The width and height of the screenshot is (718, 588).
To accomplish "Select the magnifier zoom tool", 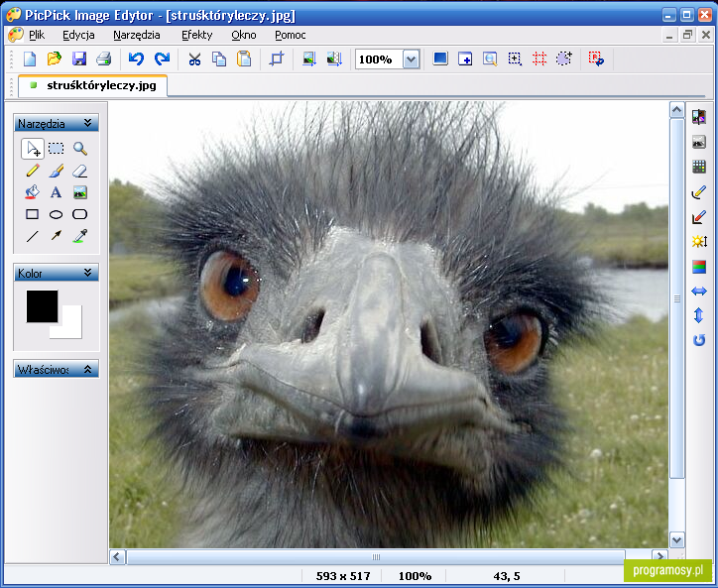I will (x=80, y=149).
